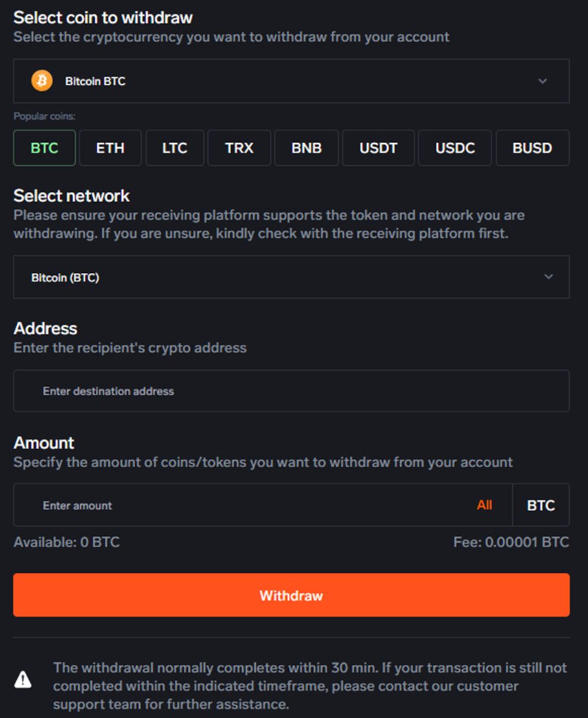The width and height of the screenshot is (588, 718).
Task: Pick BUSD from popular coins
Action: pyautogui.click(x=532, y=148)
